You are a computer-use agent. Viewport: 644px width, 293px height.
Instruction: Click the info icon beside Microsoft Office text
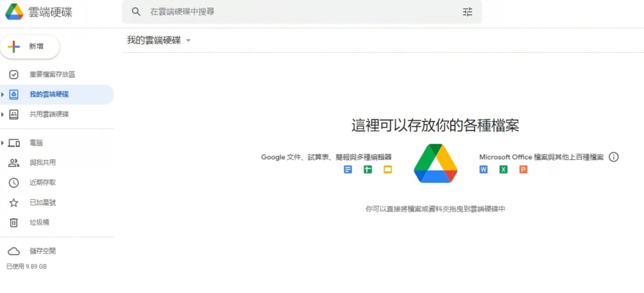pos(613,157)
